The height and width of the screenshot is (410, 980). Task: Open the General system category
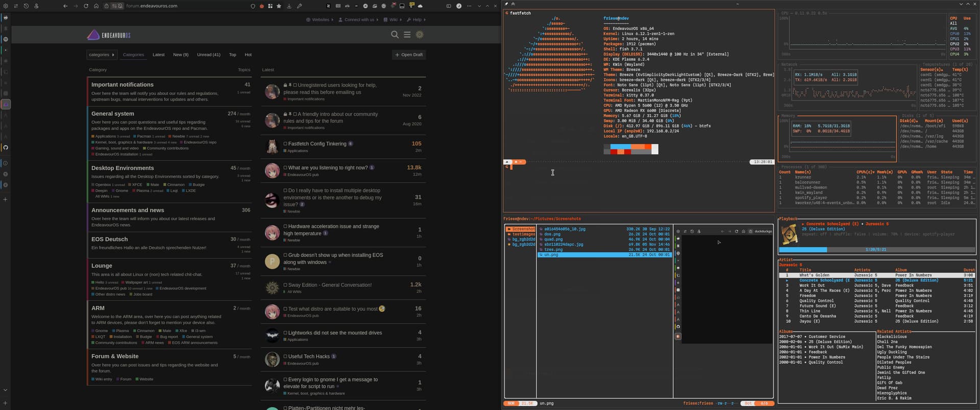pos(113,114)
